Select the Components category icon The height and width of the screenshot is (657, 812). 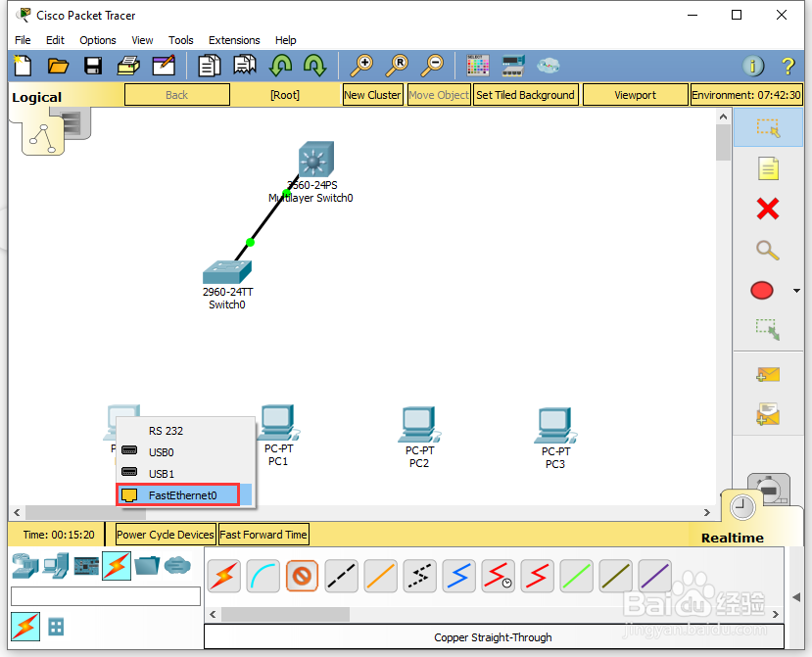pos(86,566)
